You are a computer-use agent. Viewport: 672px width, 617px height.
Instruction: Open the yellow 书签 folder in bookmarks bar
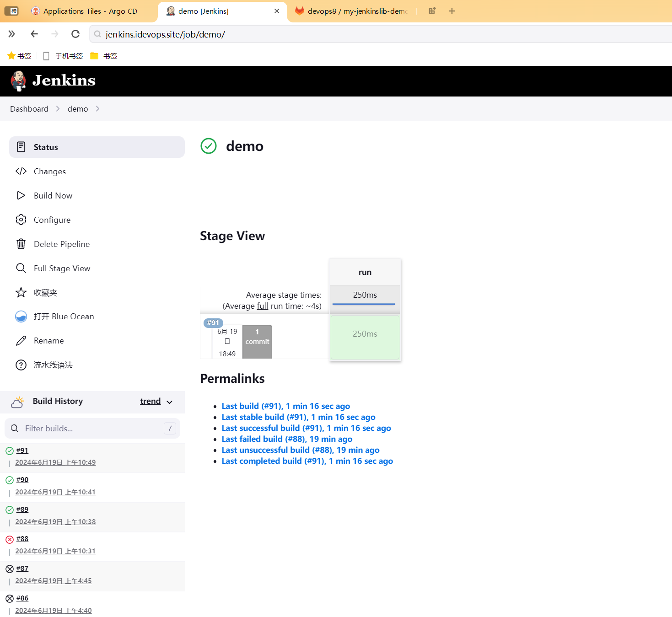[x=104, y=56]
